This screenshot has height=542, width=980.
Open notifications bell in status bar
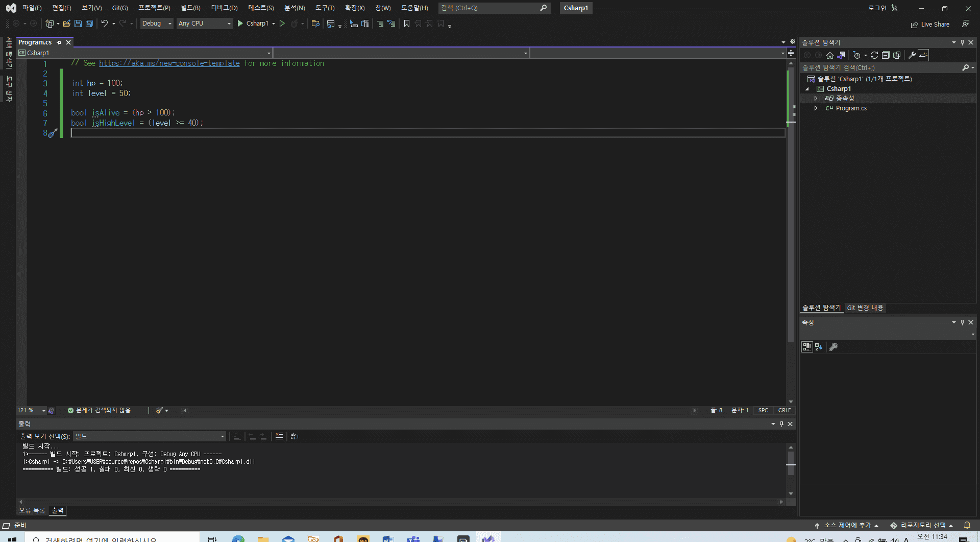(967, 525)
